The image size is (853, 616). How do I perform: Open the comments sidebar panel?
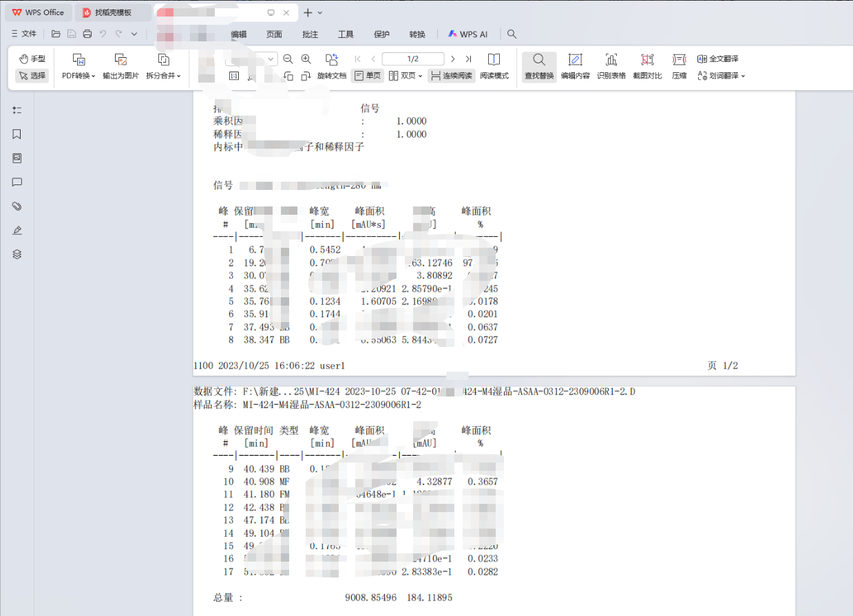(x=17, y=182)
